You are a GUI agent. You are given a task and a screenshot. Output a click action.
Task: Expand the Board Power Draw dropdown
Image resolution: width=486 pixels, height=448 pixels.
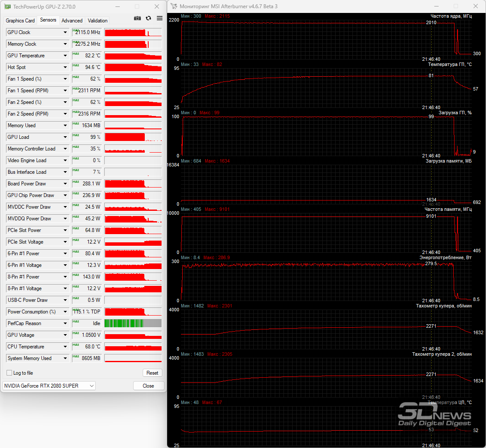point(65,184)
